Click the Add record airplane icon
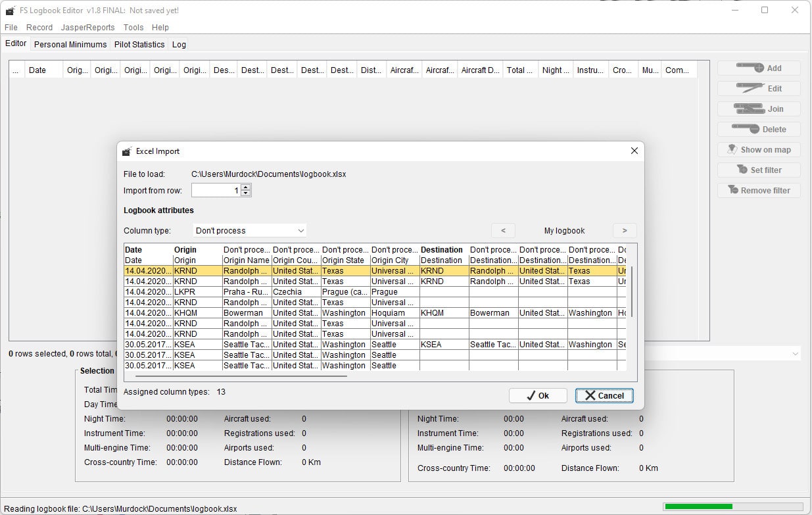 [750, 68]
